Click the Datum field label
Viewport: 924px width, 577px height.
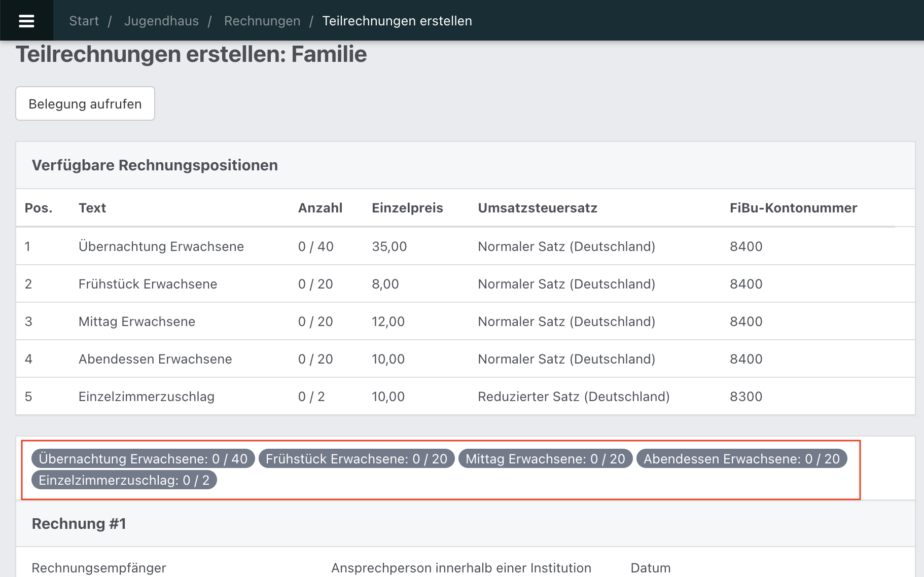click(x=650, y=568)
